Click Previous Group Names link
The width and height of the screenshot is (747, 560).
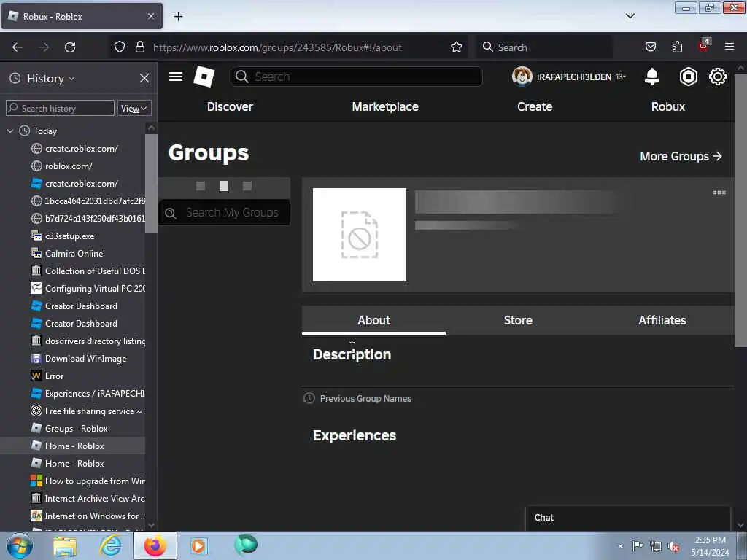365,399
